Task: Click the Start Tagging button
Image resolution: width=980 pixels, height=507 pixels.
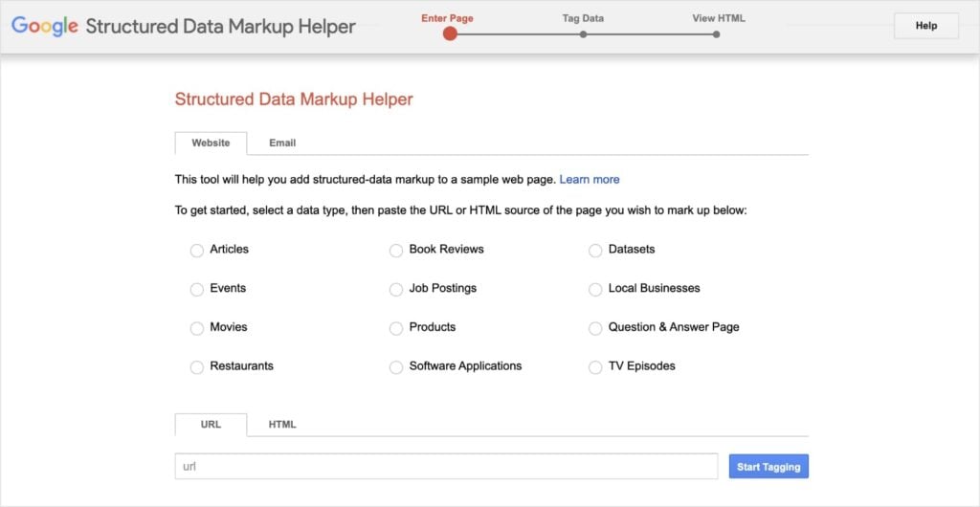Action: coord(768,467)
